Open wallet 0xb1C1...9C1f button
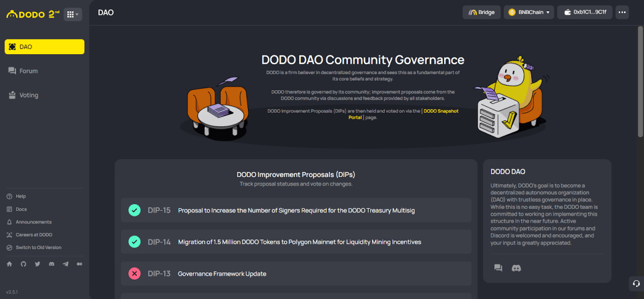644x299 pixels. tap(585, 12)
